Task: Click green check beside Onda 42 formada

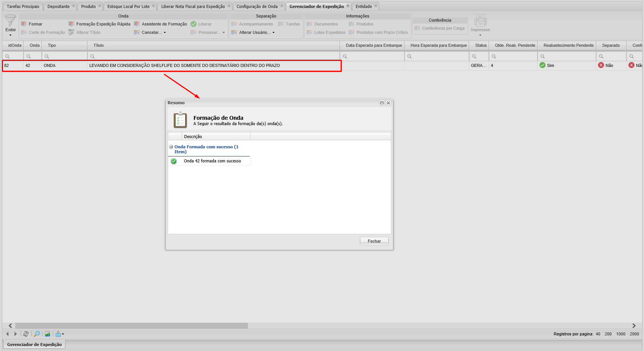Action: coord(174,161)
